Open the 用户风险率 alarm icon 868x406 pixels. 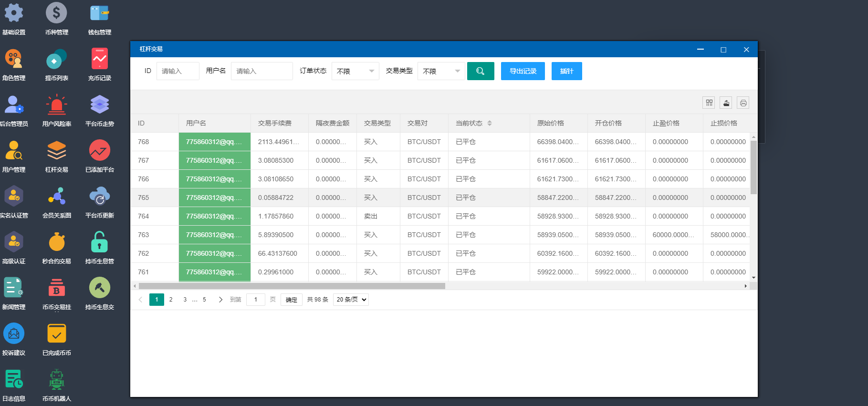[x=56, y=105]
